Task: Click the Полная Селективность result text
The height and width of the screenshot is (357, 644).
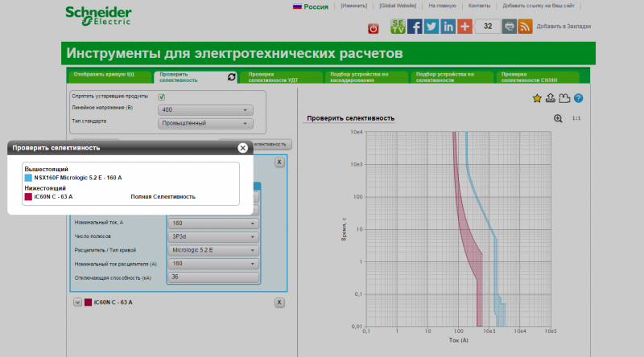Action: (x=163, y=197)
